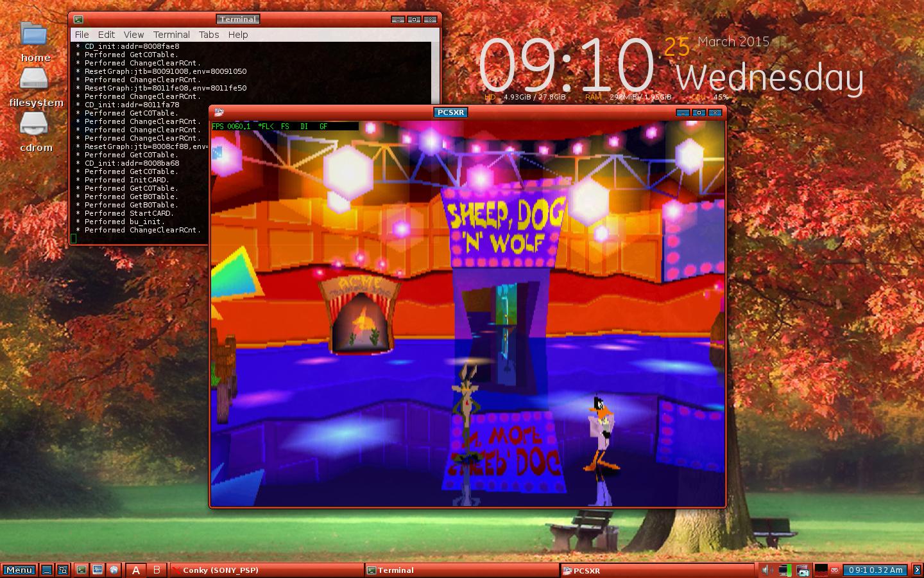Open the View menu in Terminal
The width and height of the screenshot is (924, 578).
tap(133, 35)
